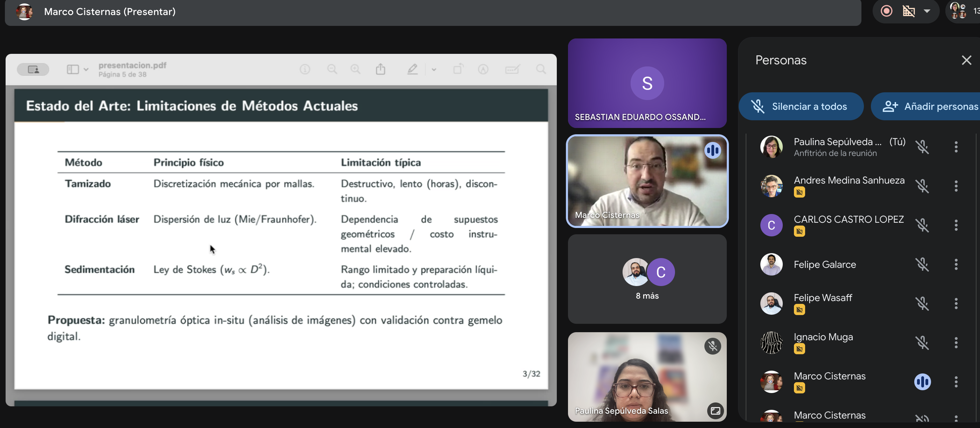
Task: Open more options for CARLOS CASTRO LOPEZ
Action: tap(956, 225)
